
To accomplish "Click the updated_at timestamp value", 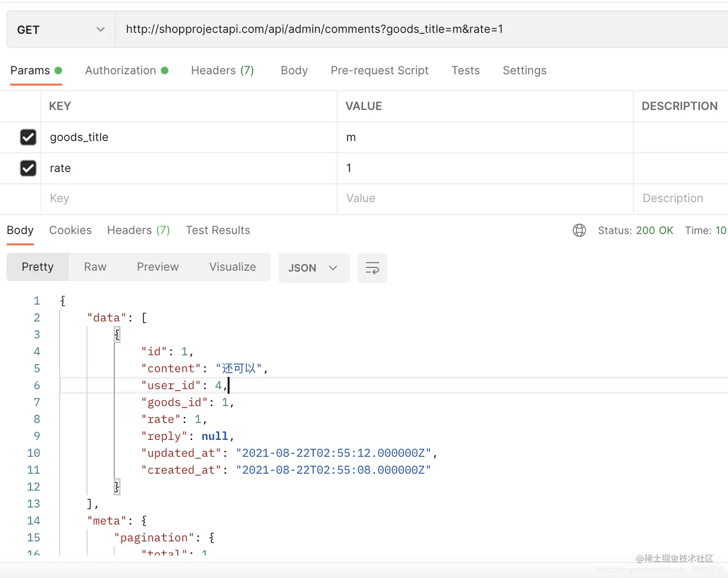I will (x=334, y=453).
